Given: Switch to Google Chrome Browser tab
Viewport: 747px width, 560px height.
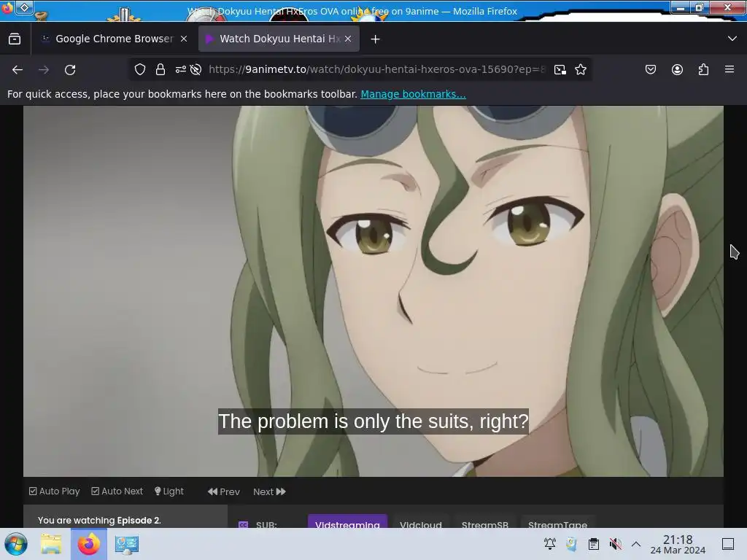Looking at the screenshot, I should point(113,39).
